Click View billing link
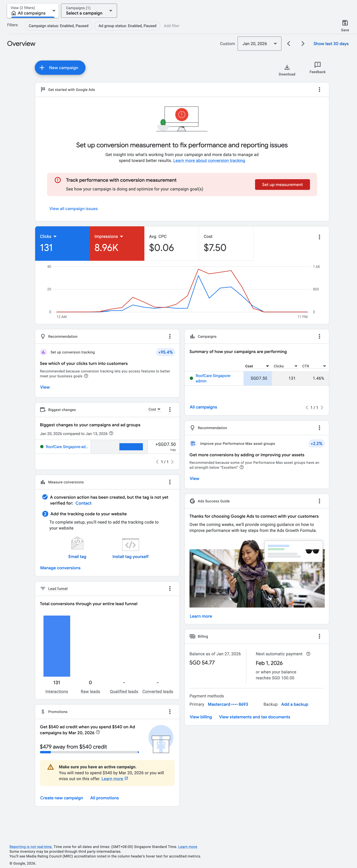The height and width of the screenshot is (868, 357). 201,717
